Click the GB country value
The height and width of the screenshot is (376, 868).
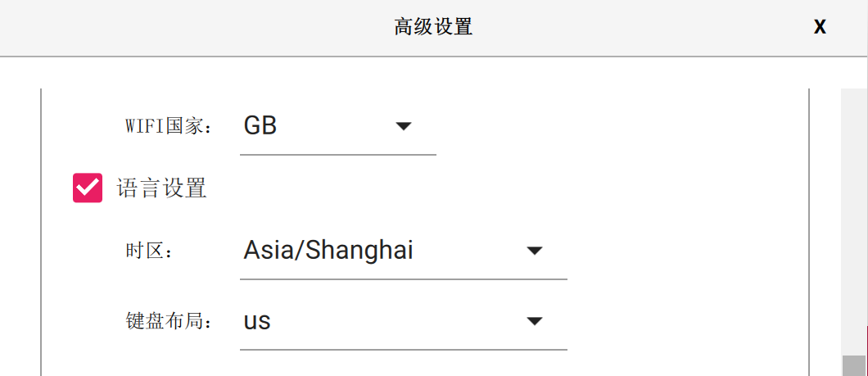tap(260, 126)
